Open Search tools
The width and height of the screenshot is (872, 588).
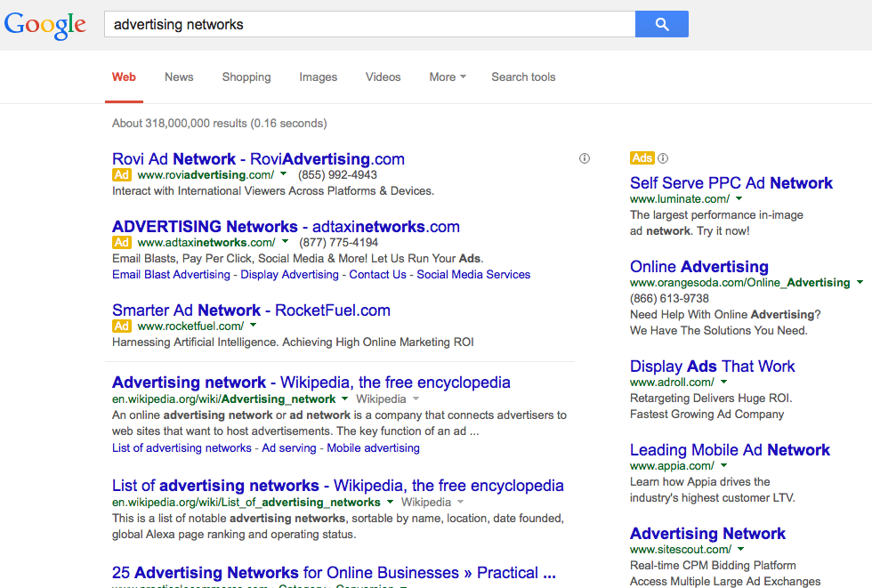tap(523, 77)
